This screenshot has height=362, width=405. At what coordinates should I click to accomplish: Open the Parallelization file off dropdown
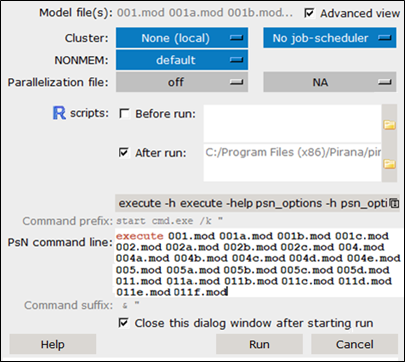(182, 82)
